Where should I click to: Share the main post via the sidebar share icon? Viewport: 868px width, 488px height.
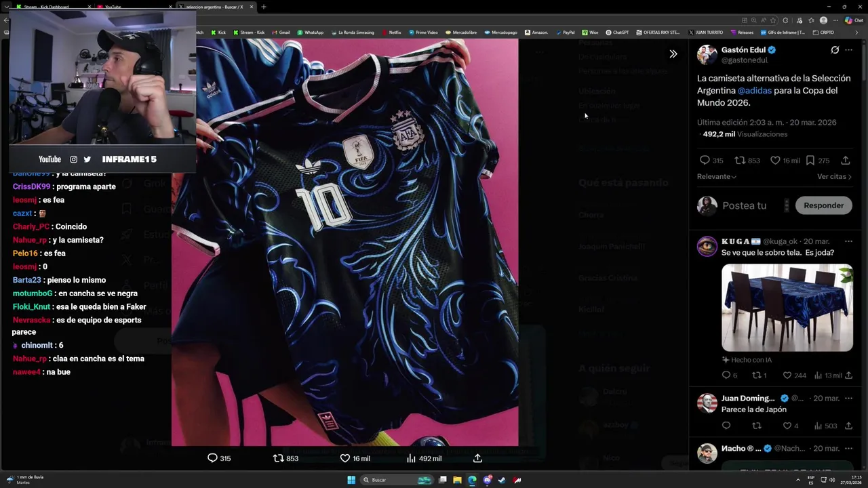point(846,161)
